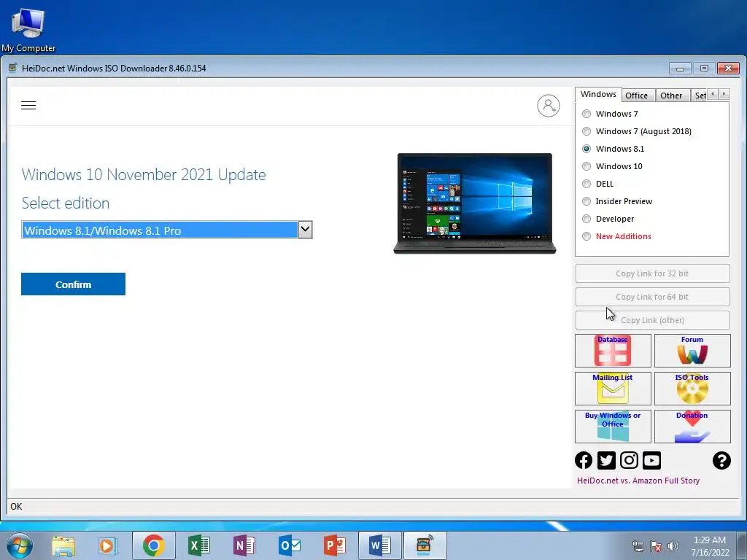
Task: Select the Developer radio button
Action: (x=587, y=219)
